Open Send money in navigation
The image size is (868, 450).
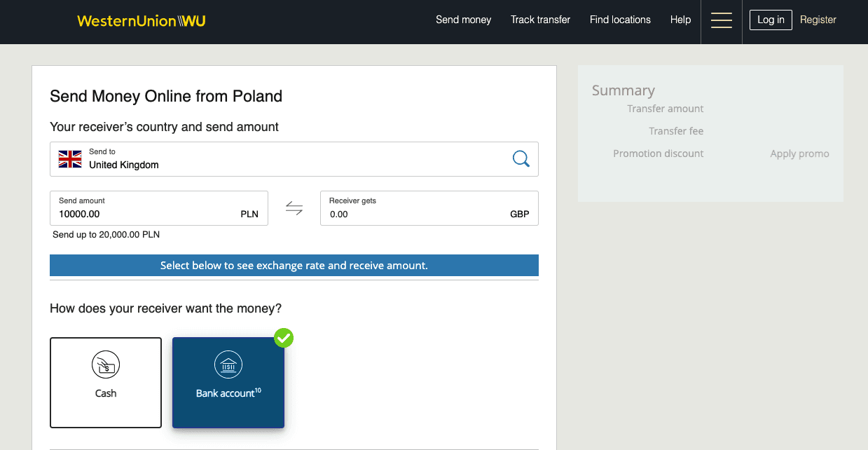pyautogui.click(x=464, y=20)
